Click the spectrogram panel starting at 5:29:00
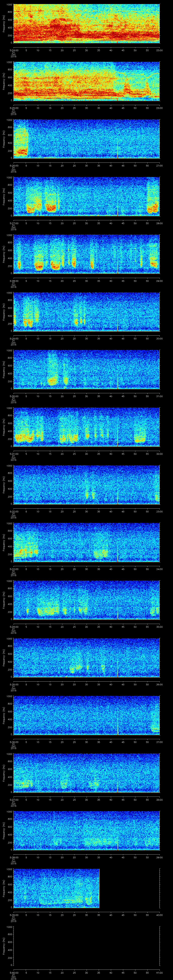 point(86,312)
